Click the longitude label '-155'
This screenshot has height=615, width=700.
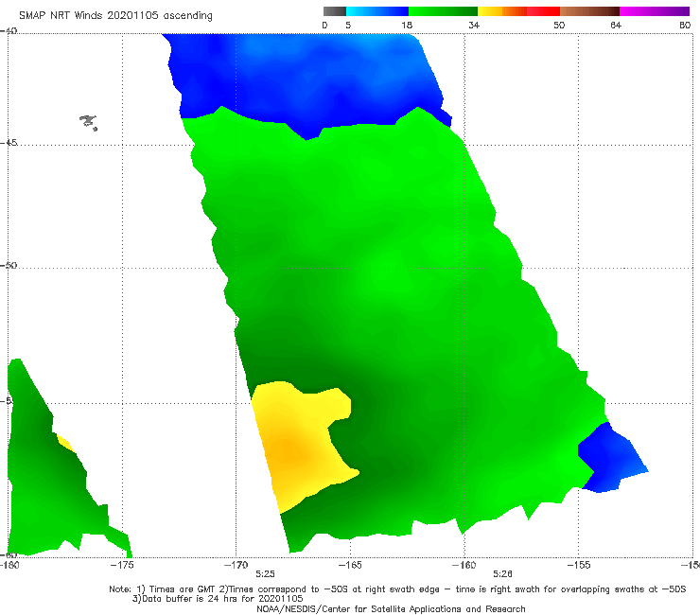(x=579, y=565)
